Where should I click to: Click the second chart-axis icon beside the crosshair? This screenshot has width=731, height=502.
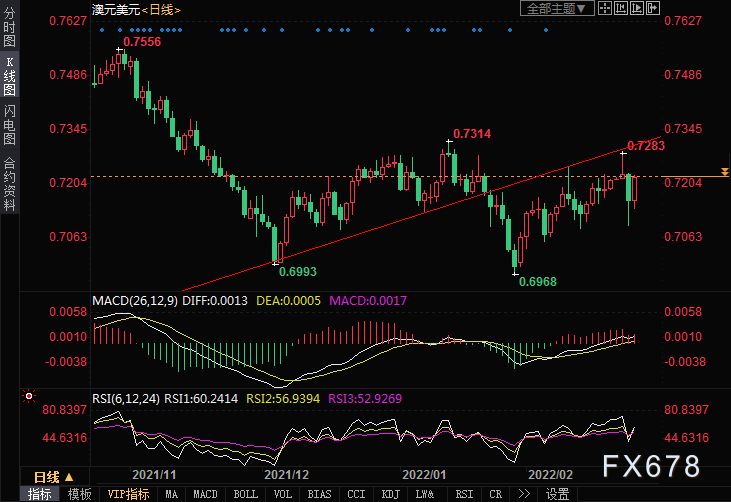(x=621, y=8)
